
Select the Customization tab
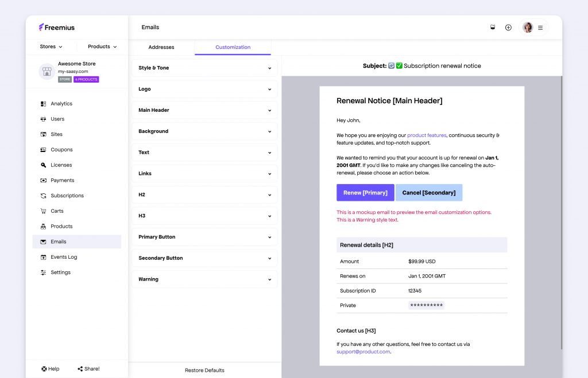233,48
